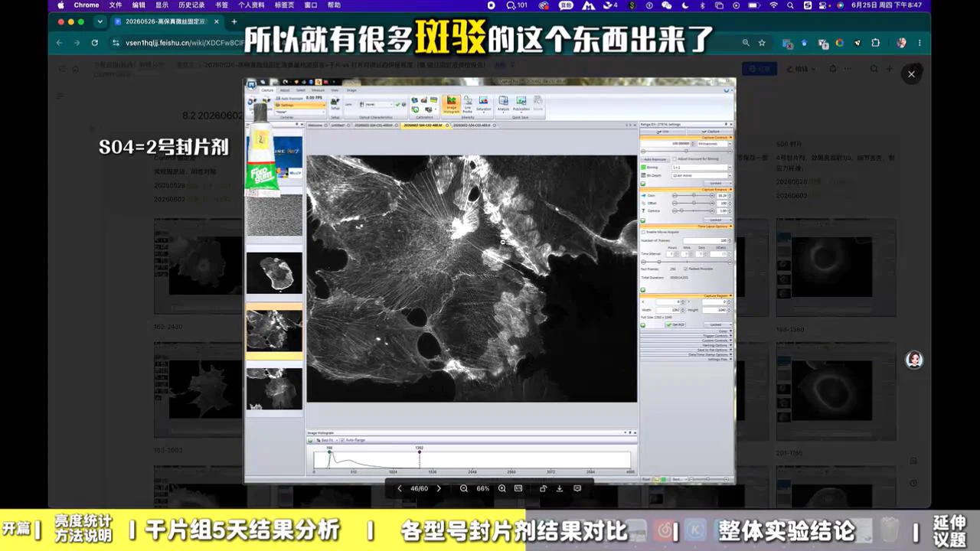The width and height of the screenshot is (980, 551).
Task: Click the Wi-Fi icon in the macOS menu bar
Action: pos(773,5)
